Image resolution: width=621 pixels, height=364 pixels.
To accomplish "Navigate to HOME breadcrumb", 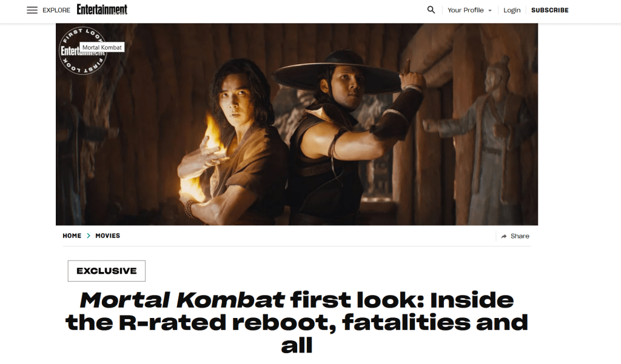I will 72,236.
